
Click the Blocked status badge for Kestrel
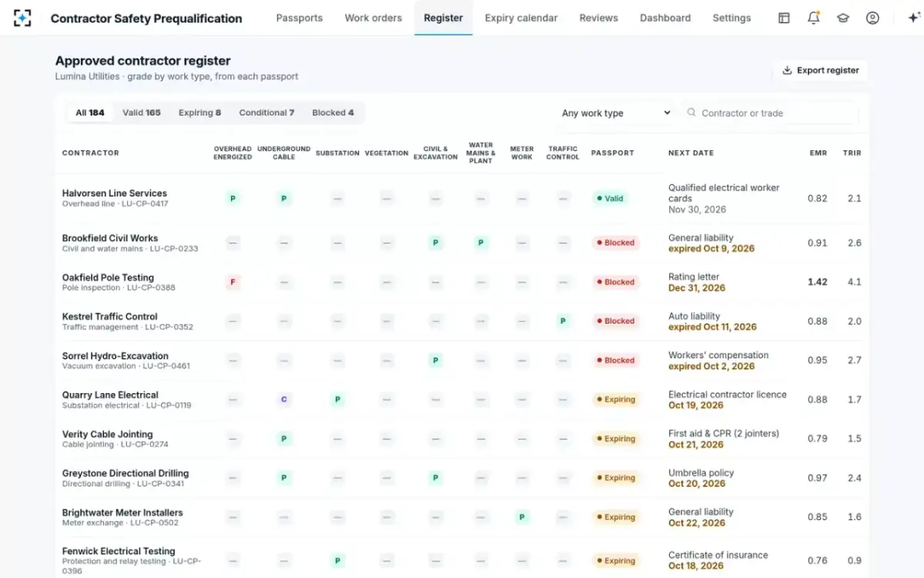pos(614,321)
